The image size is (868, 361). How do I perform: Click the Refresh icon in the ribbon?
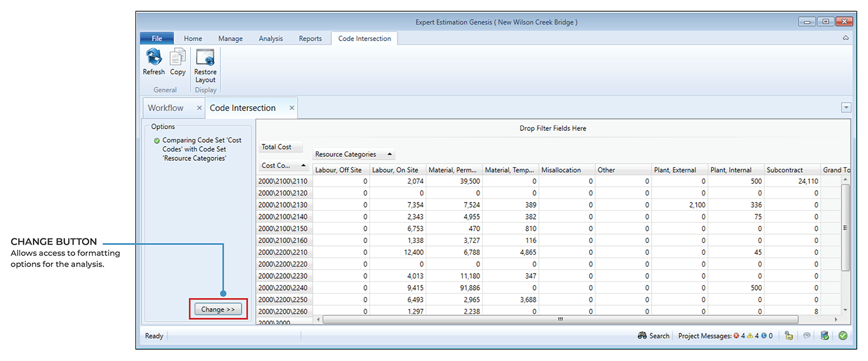(154, 58)
